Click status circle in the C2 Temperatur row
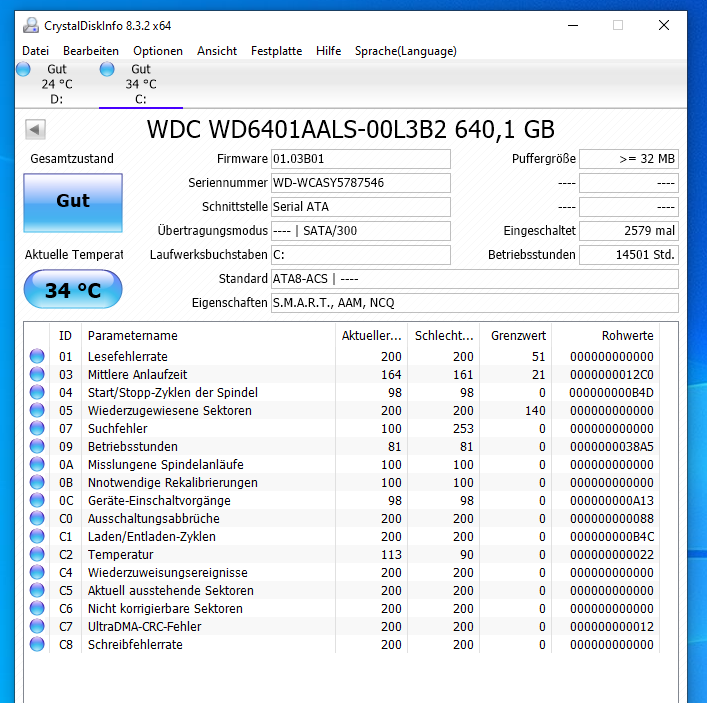707x703 pixels. click(x=37, y=555)
